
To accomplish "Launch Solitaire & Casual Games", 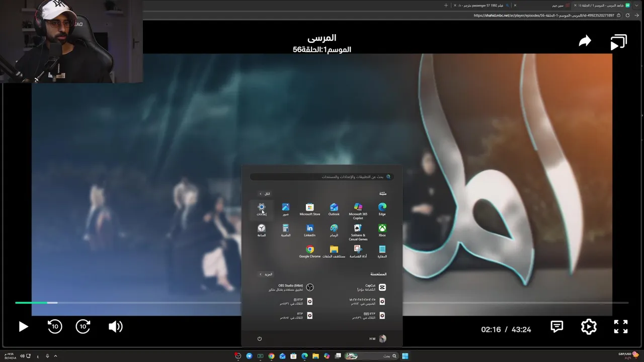I will [358, 232].
